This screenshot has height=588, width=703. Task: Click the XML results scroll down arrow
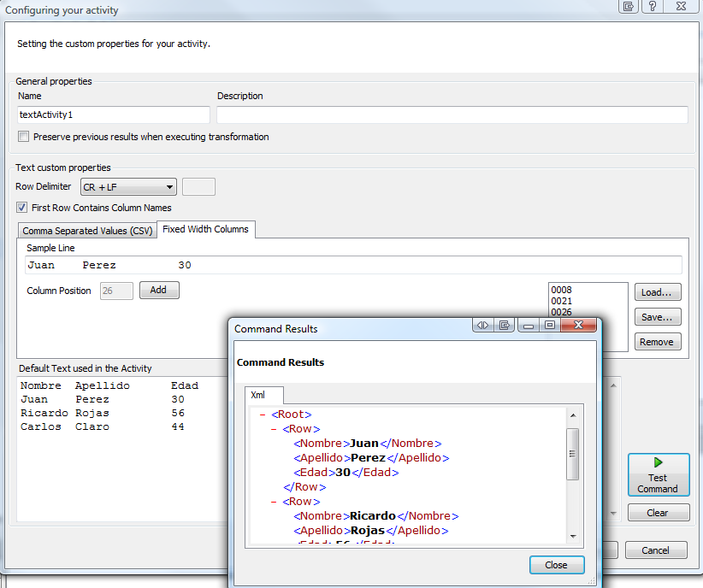click(572, 536)
